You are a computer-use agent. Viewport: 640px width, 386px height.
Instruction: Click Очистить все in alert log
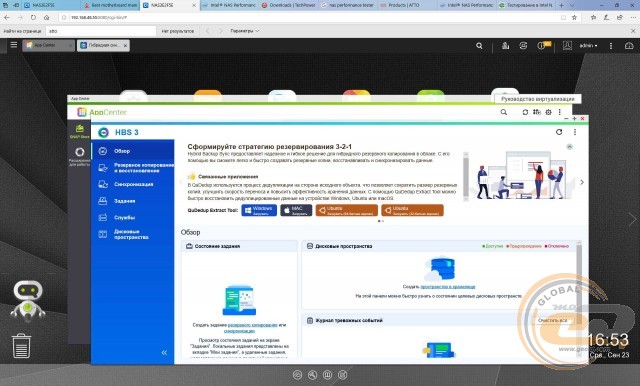pos(552,320)
